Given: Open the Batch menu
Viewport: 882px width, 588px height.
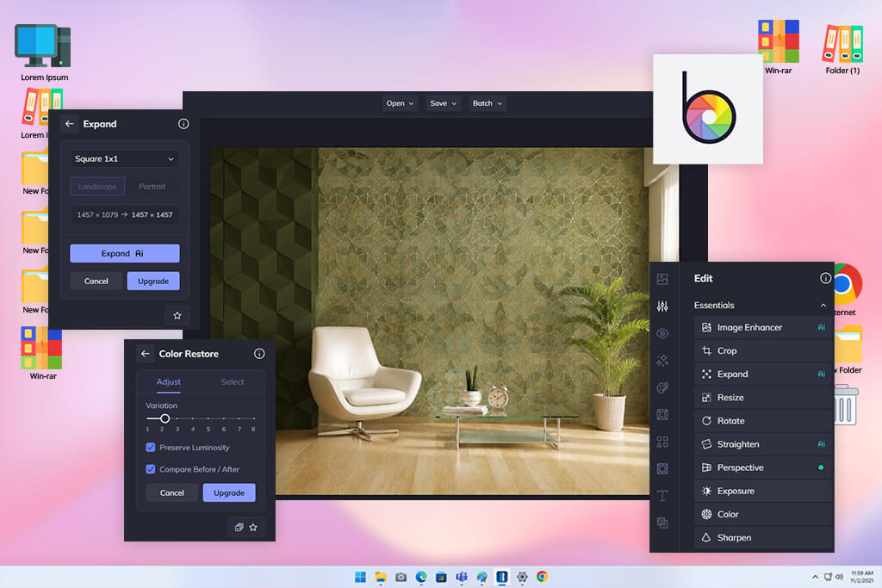Looking at the screenshot, I should [488, 103].
